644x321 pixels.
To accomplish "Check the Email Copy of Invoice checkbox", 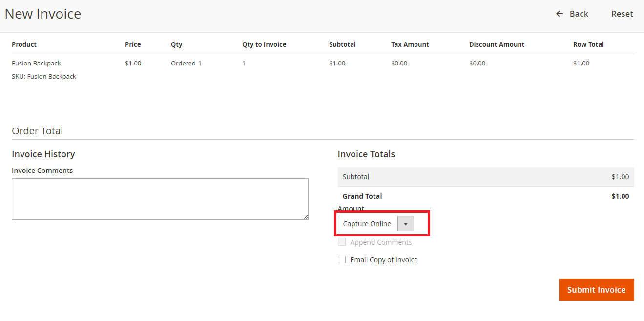I will tap(342, 259).
